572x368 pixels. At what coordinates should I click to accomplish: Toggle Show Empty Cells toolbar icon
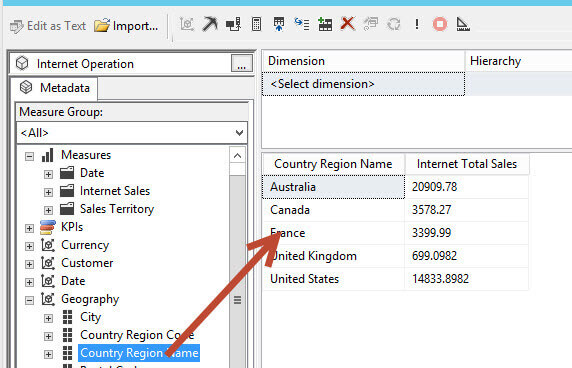pyautogui.click(x=279, y=24)
